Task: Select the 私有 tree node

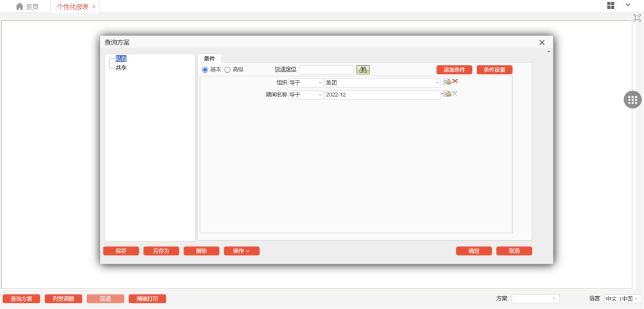Action: tap(121, 59)
